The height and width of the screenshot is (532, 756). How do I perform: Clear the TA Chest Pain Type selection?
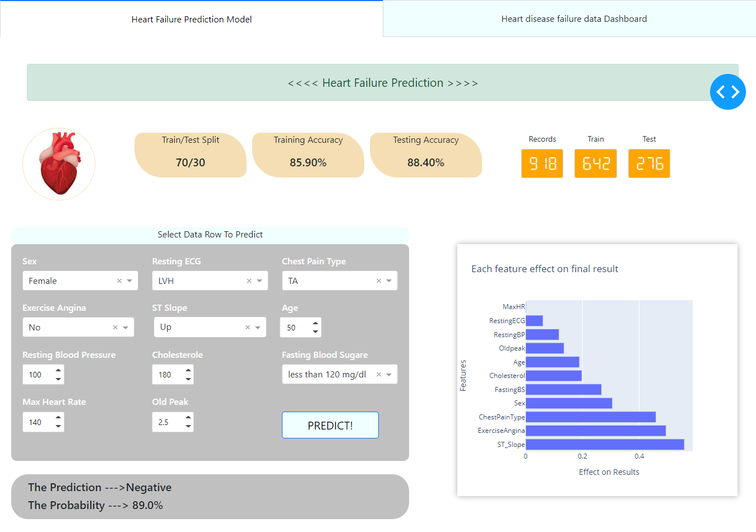378,281
